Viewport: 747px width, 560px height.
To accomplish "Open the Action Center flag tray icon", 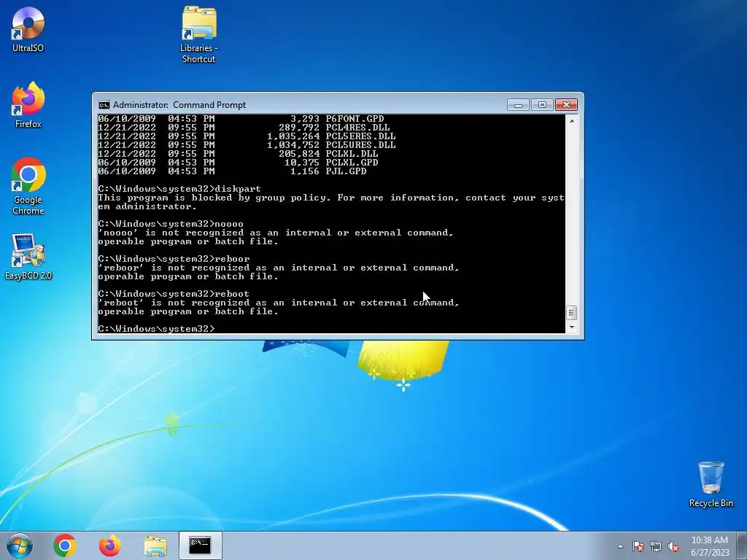I will [x=638, y=546].
